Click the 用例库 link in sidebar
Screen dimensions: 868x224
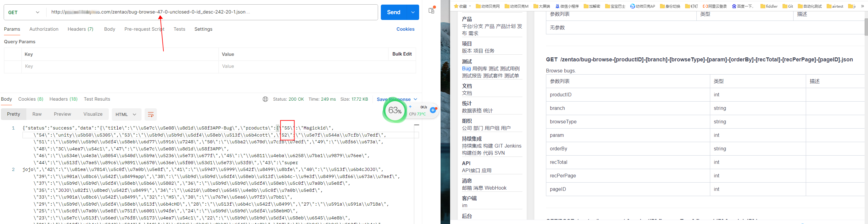[480, 69]
